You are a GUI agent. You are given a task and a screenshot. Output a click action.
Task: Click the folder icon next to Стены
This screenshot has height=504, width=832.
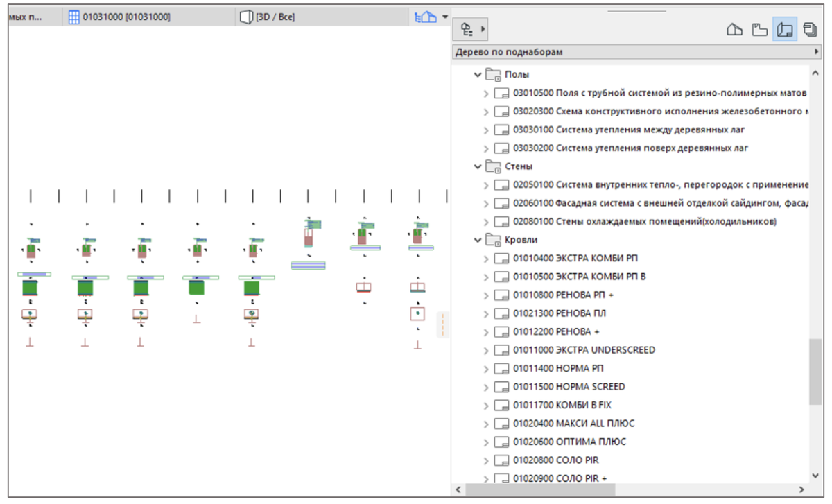493,166
